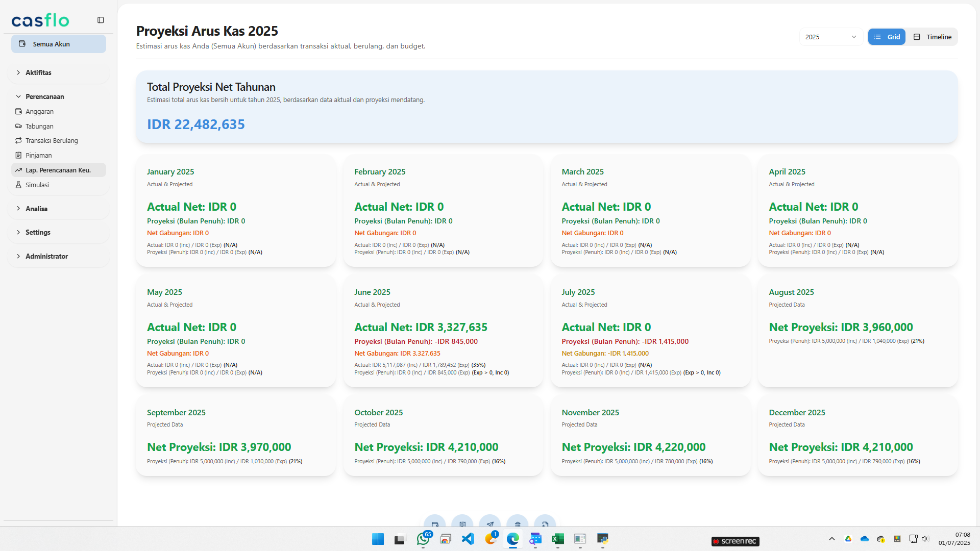Click the paper plane send icon
This screenshot has width=980, height=551.
(490, 524)
